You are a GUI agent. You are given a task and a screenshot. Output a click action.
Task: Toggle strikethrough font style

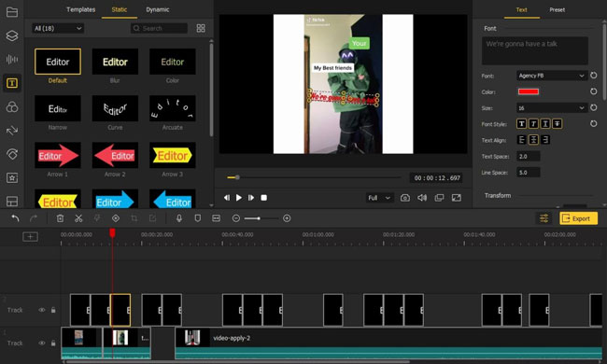(x=558, y=124)
